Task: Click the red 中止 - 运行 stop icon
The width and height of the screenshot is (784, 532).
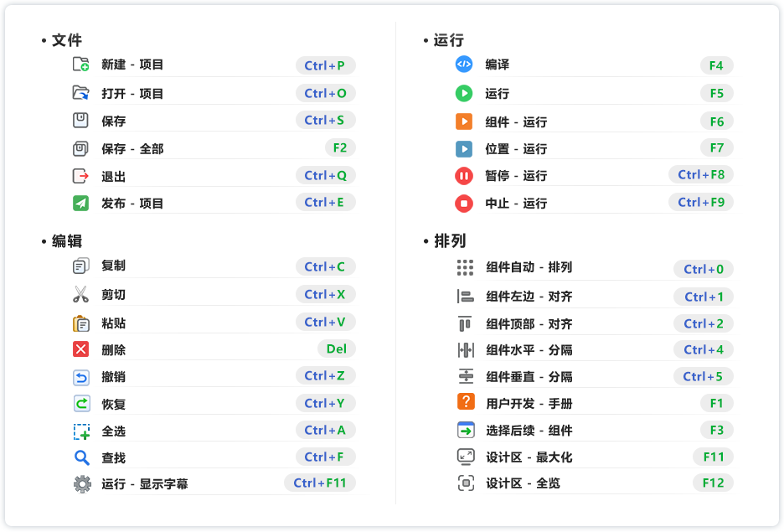Action: pyautogui.click(x=464, y=203)
